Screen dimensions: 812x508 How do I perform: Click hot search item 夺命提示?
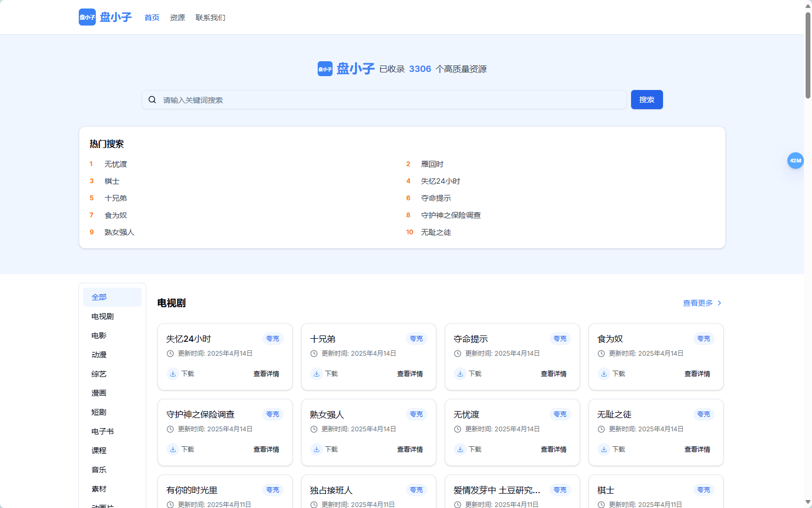coord(436,198)
